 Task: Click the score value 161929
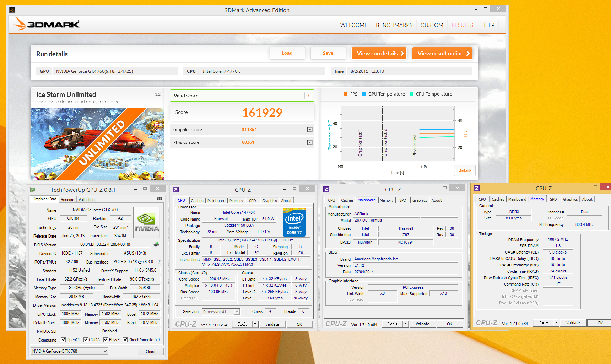262,113
